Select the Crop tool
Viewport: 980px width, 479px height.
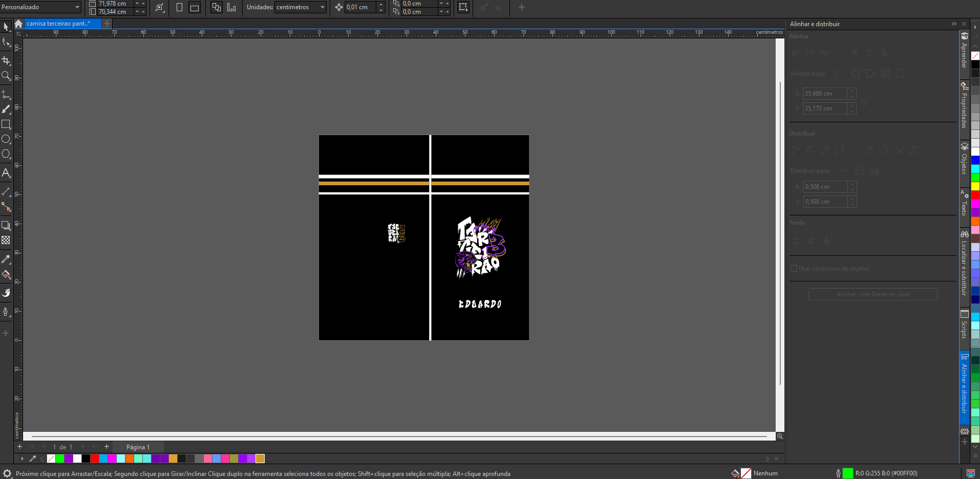pos(6,60)
